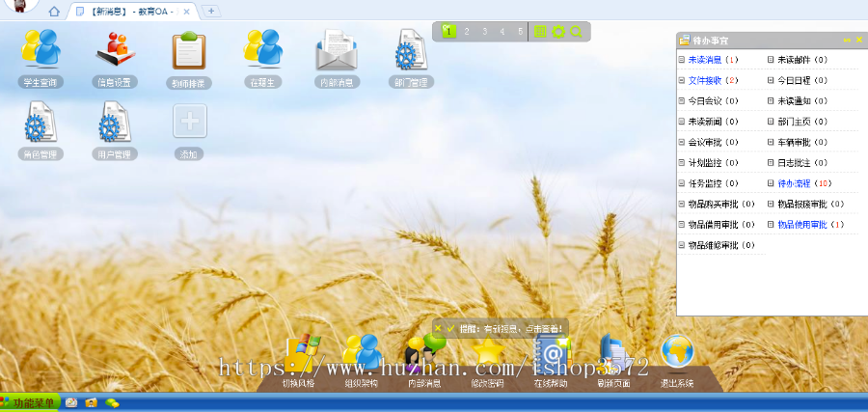This screenshot has width=868, height=412.
Task: Confirm the reminder with the check mark
Action: pyautogui.click(x=450, y=328)
